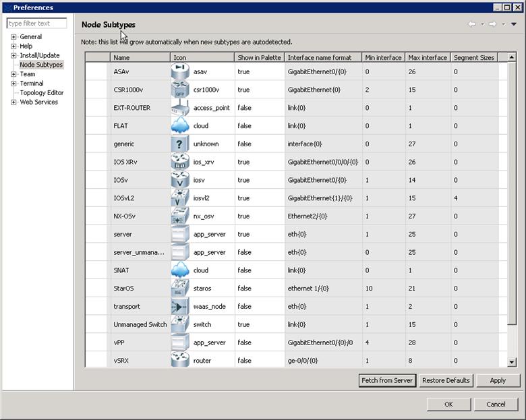526x420 pixels.
Task: Click the Restore Defaults button
Action: click(x=446, y=380)
